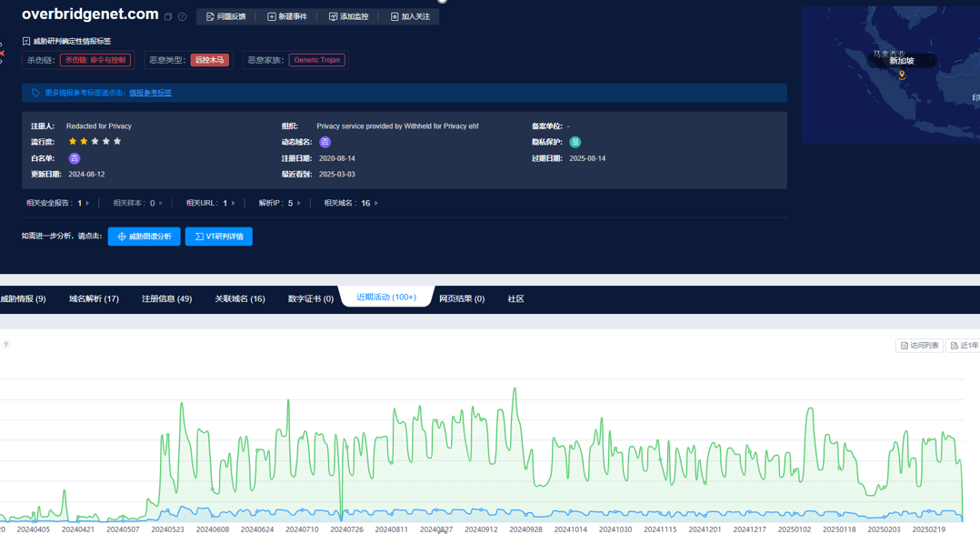This screenshot has width=980, height=534.
Task: Click 新建事件 to create a new event
Action: 286,16
